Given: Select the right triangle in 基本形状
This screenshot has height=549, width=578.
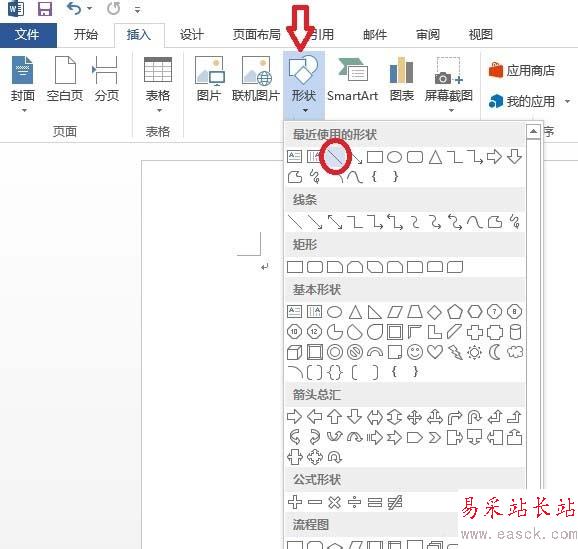Looking at the screenshot, I should 375,312.
